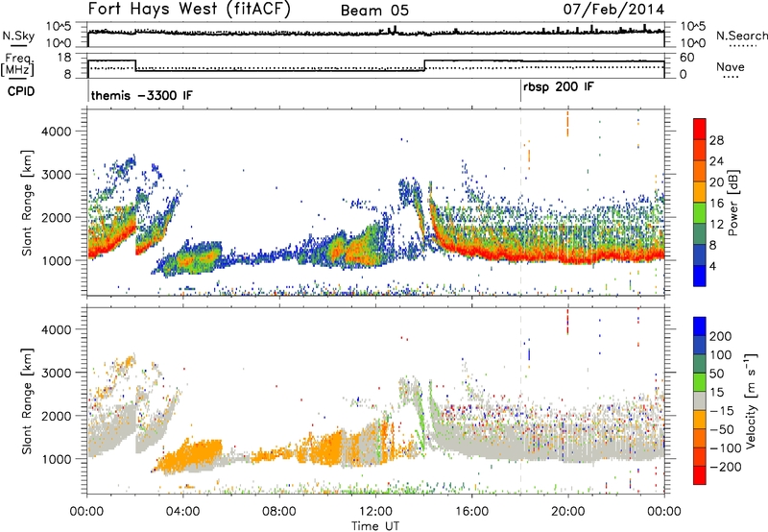The width and height of the screenshot is (768, 532).
Task: Click the '1000' tick on velocity panel
Action: pyautogui.click(x=56, y=459)
